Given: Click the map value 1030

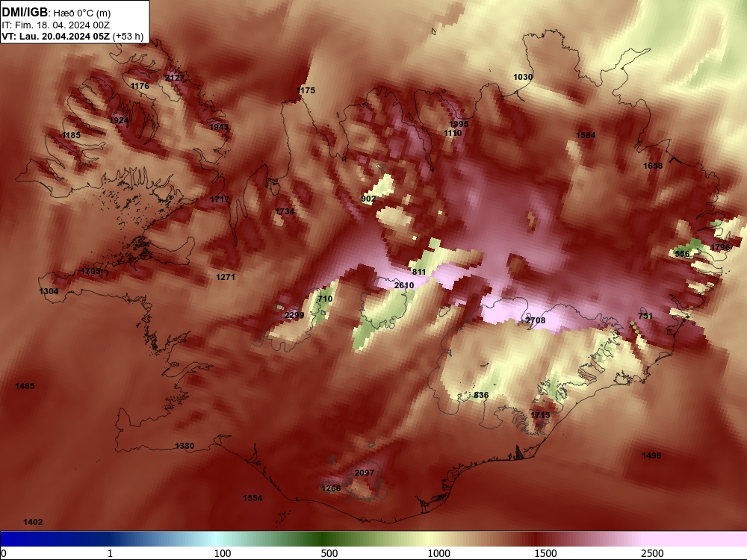Looking at the screenshot, I should (x=523, y=77).
